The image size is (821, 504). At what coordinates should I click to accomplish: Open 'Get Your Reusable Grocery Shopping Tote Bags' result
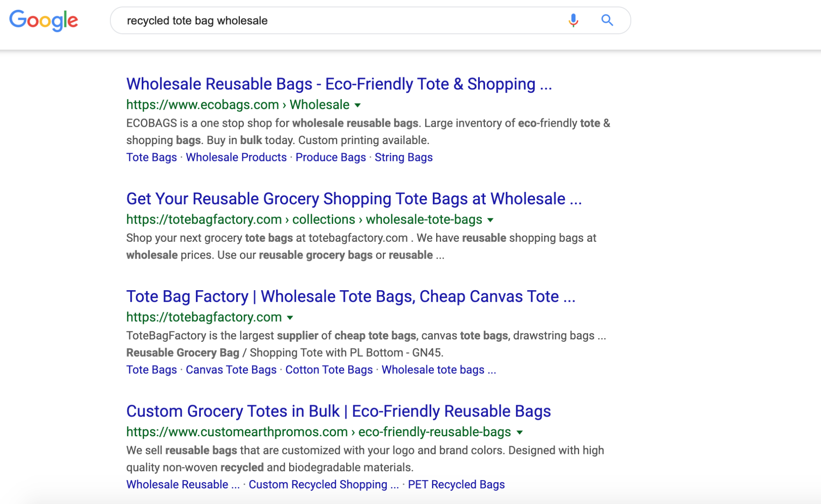click(x=354, y=199)
